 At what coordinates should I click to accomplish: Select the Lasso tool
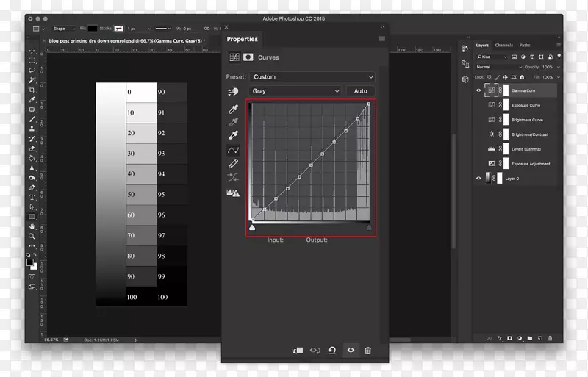[32, 70]
